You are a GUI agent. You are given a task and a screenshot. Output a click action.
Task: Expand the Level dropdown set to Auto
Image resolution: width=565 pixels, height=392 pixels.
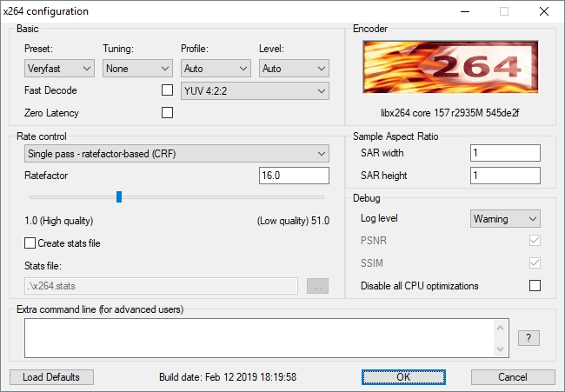(x=294, y=69)
